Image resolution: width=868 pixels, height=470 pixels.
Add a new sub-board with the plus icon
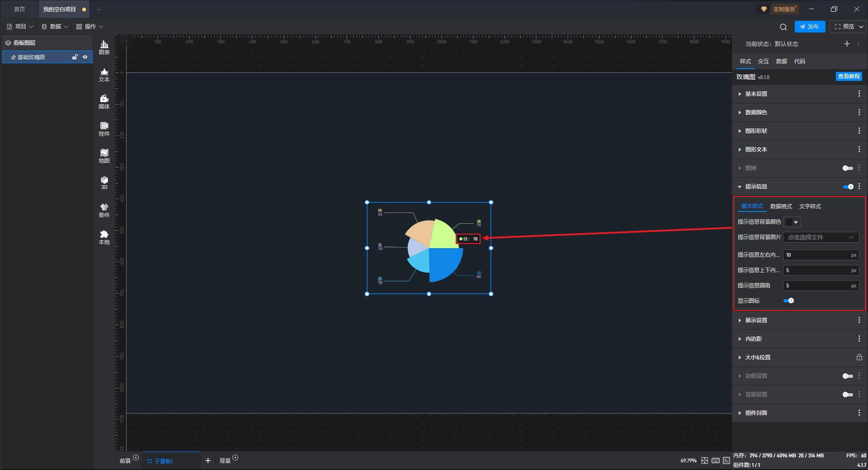click(208, 461)
